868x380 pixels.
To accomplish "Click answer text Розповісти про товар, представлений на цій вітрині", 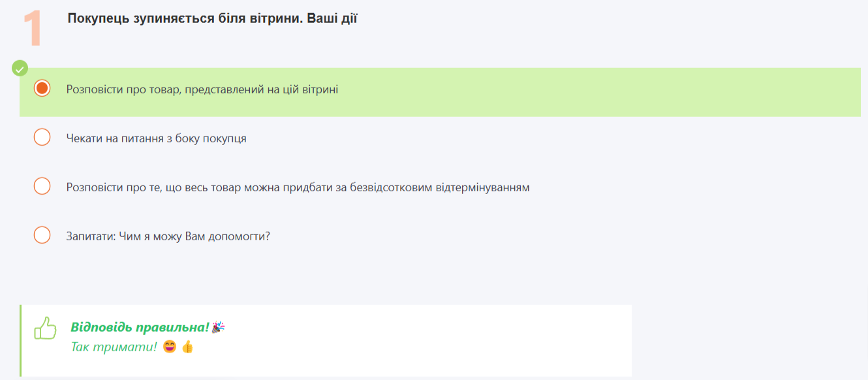I will [x=202, y=89].
